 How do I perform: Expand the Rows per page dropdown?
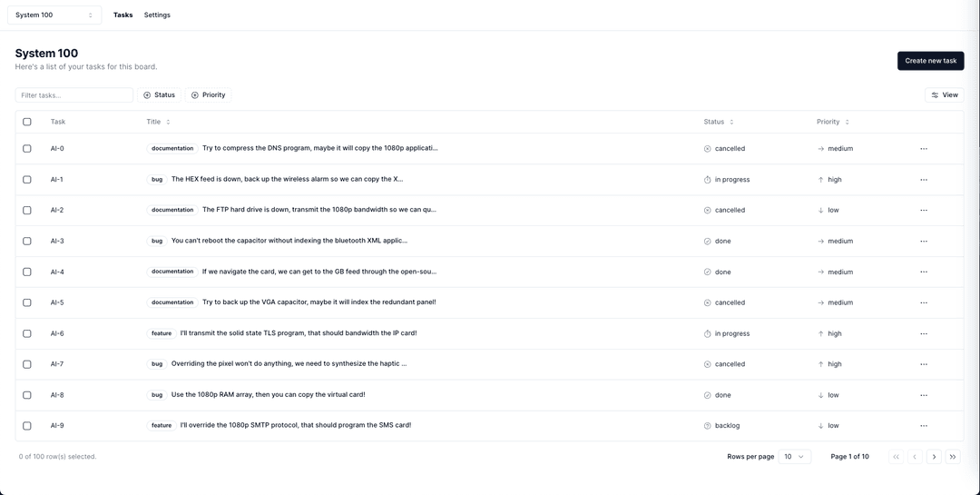pyautogui.click(x=794, y=457)
